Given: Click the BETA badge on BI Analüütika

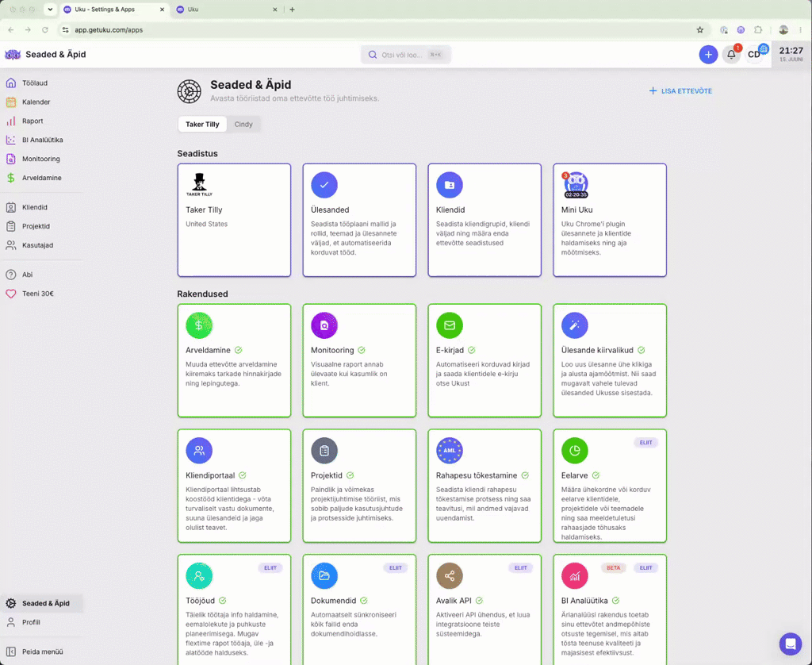Looking at the screenshot, I should pyautogui.click(x=613, y=568).
